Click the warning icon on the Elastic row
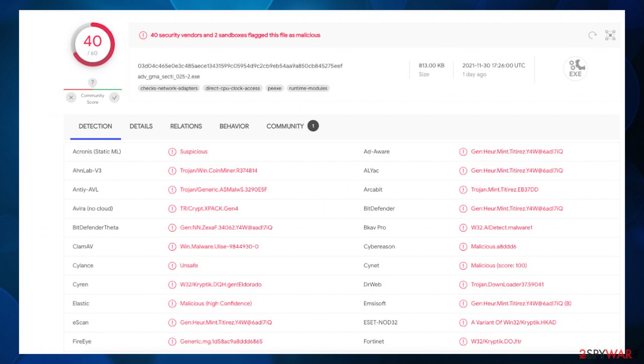The image size is (644, 364). coord(172,304)
